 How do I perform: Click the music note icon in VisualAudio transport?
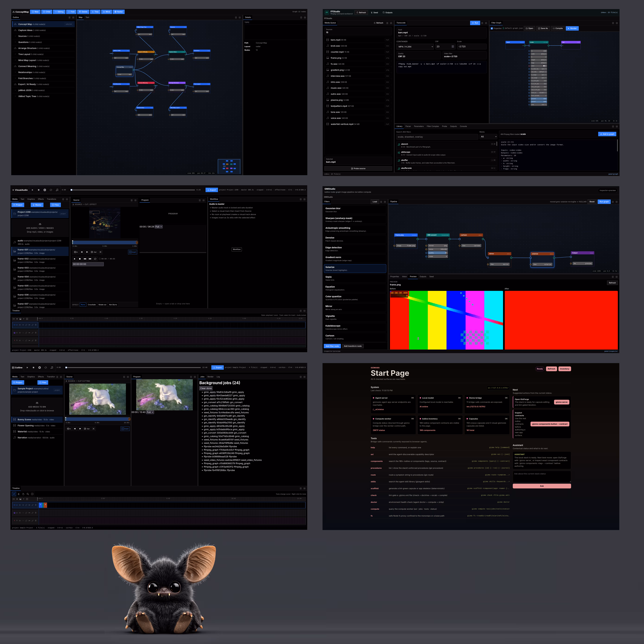57,190
